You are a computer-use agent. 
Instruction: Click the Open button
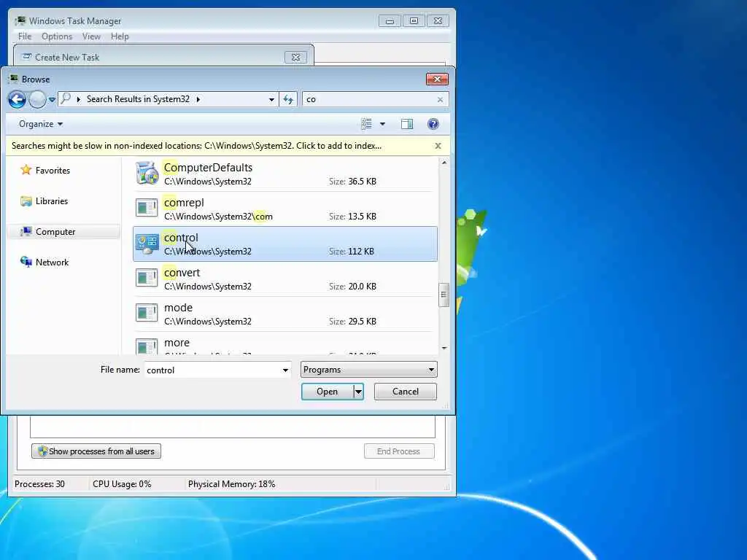pyautogui.click(x=328, y=392)
